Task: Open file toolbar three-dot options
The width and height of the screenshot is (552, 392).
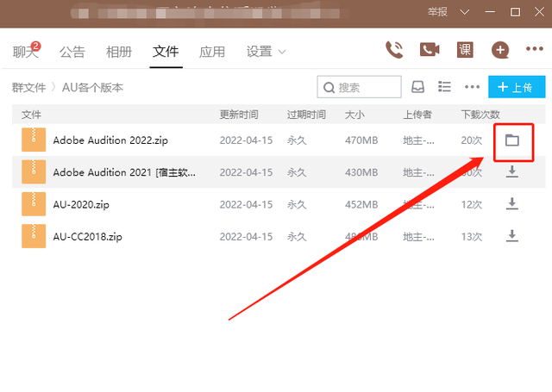Action: (472, 87)
